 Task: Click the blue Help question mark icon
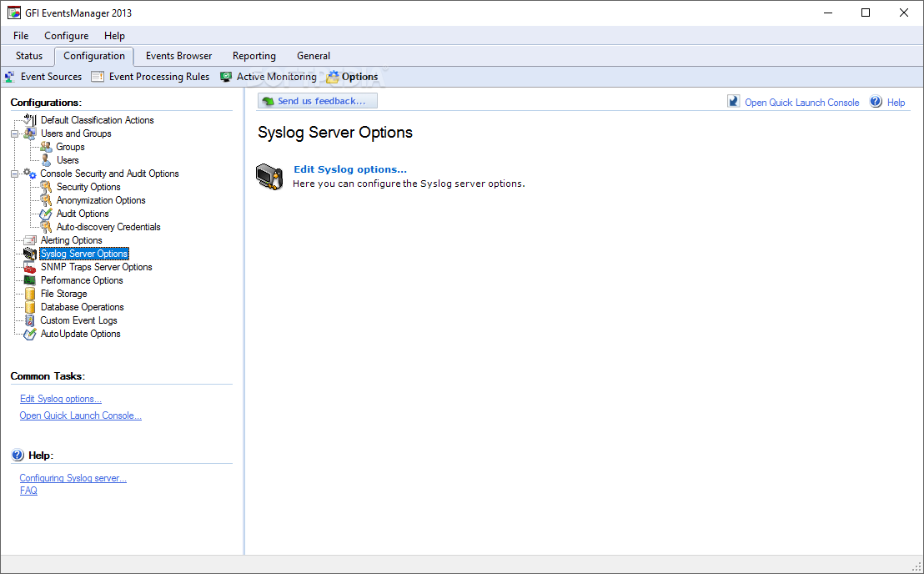[876, 101]
